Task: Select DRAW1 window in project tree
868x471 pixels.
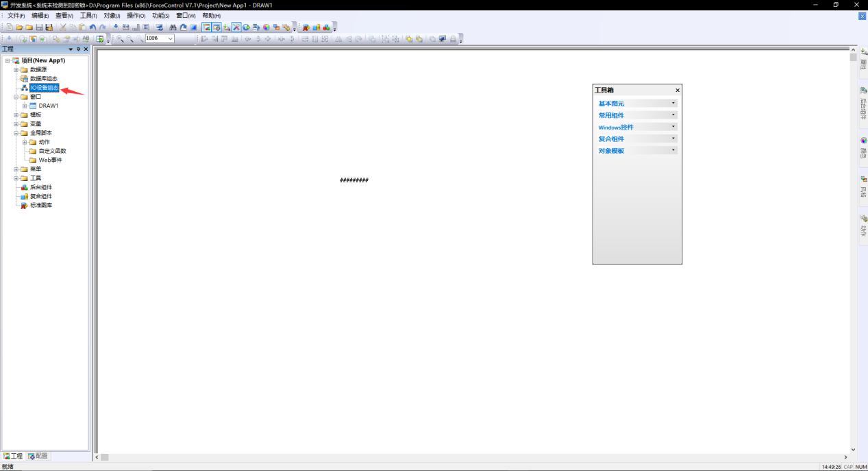Action: (x=49, y=106)
